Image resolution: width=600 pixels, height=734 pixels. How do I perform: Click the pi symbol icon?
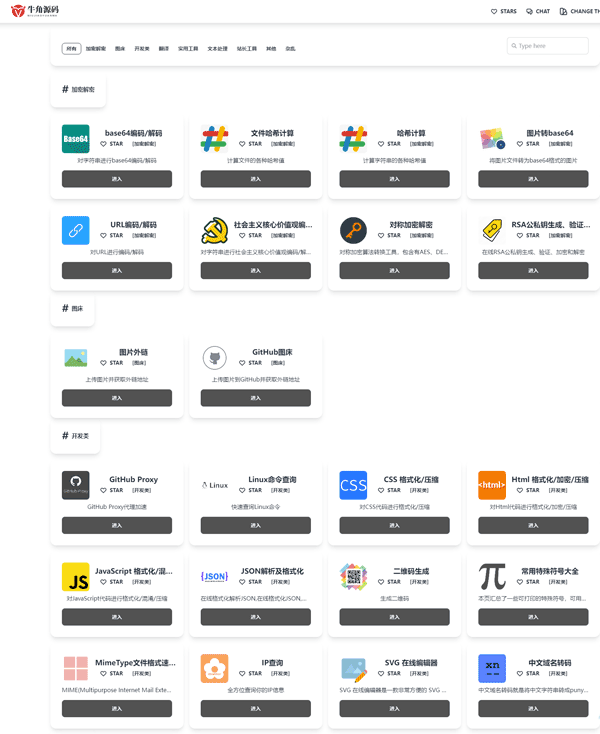click(492, 577)
